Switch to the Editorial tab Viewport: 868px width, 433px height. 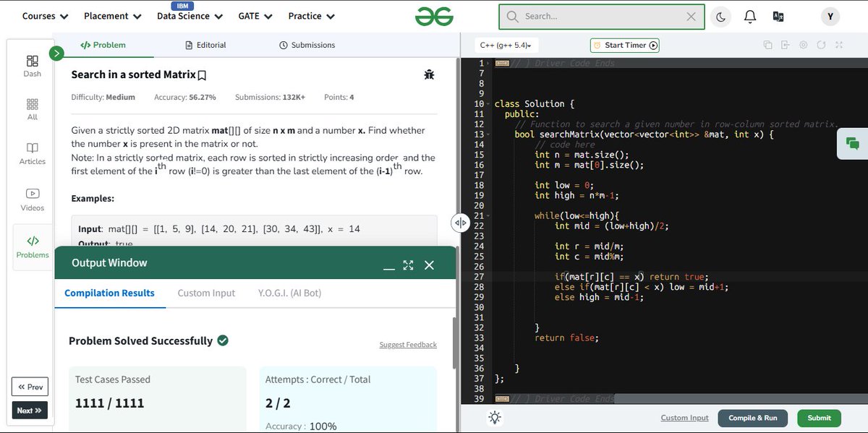point(205,45)
